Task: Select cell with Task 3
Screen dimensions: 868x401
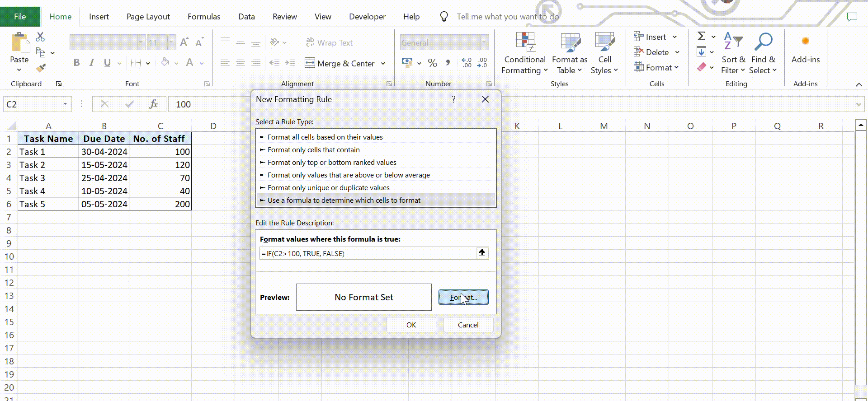Action: 48,178
